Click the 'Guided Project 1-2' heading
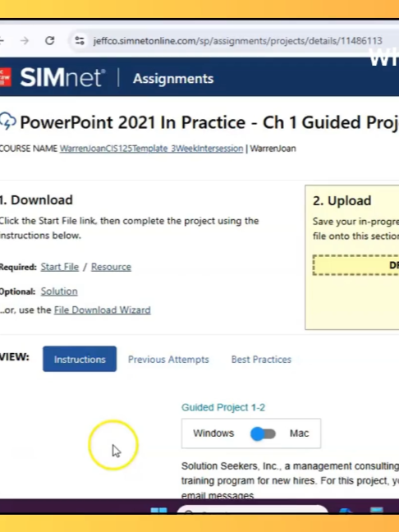Viewport: 399px width, 532px height. [x=223, y=407]
